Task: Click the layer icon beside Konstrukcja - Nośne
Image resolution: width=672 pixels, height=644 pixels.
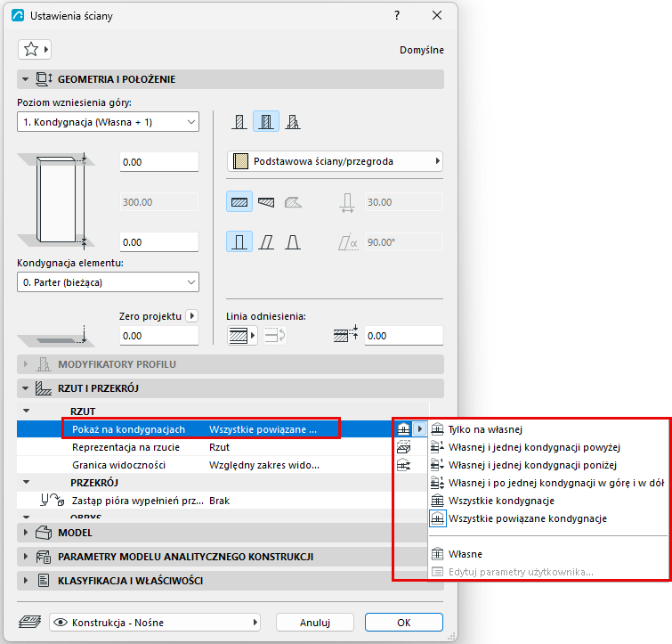Action: pyautogui.click(x=30, y=622)
